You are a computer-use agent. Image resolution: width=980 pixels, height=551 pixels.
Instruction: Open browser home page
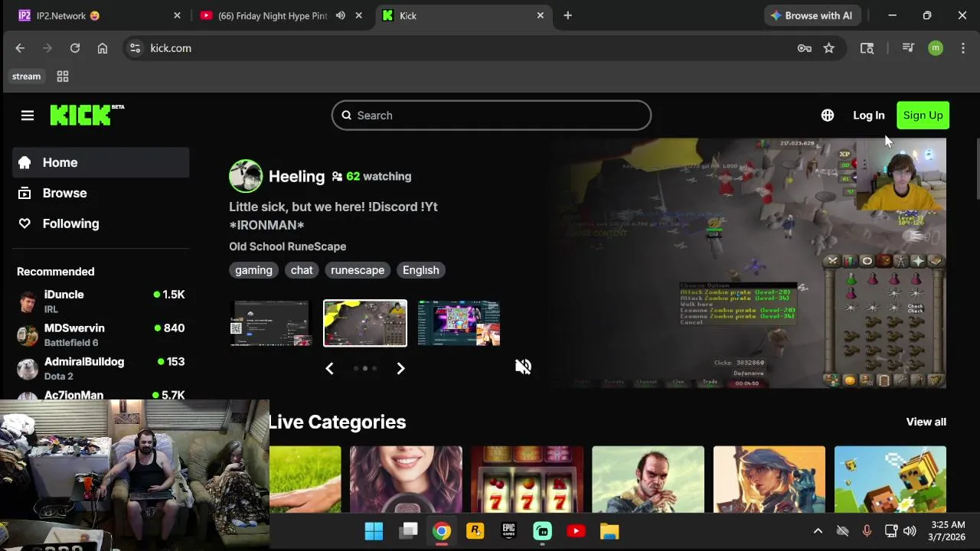pyautogui.click(x=103, y=48)
